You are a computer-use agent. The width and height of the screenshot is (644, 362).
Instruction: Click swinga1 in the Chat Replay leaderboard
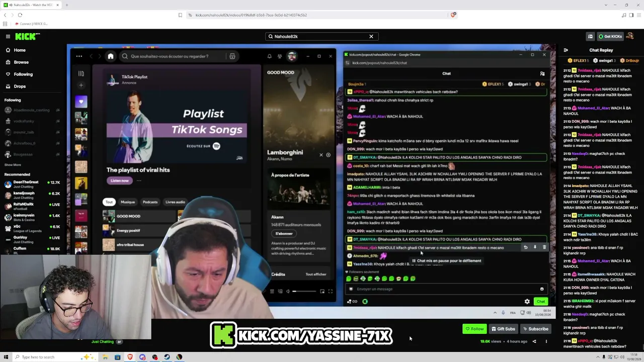(605, 61)
